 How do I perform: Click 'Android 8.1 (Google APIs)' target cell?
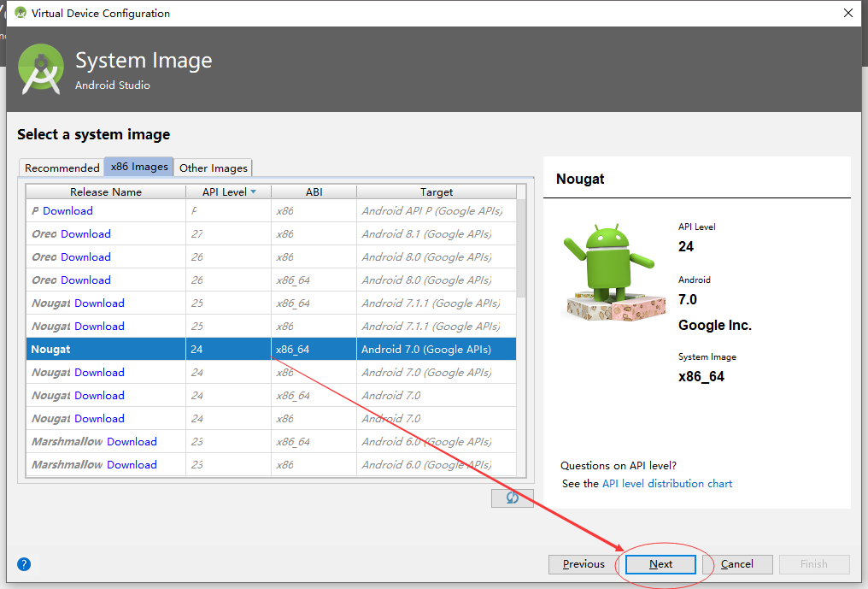coord(427,234)
